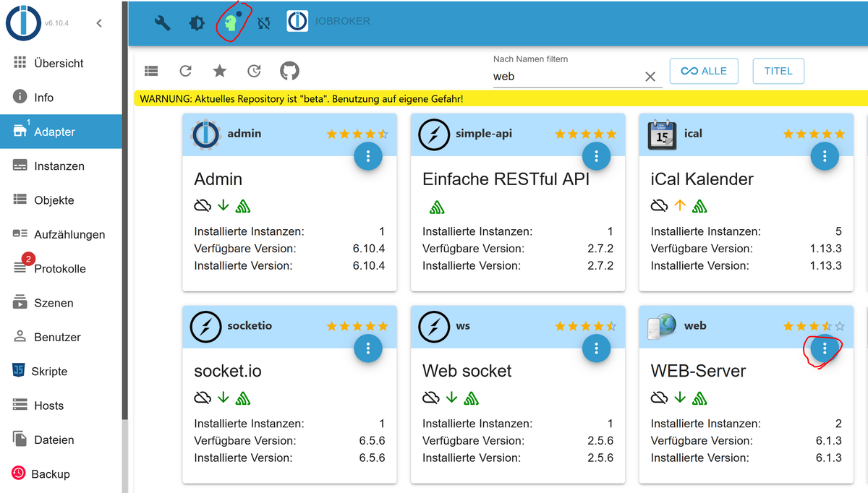Screen dimensions: 868x493
Task: Click the green down-arrow icon on WEB-Server card
Action: 680,398
